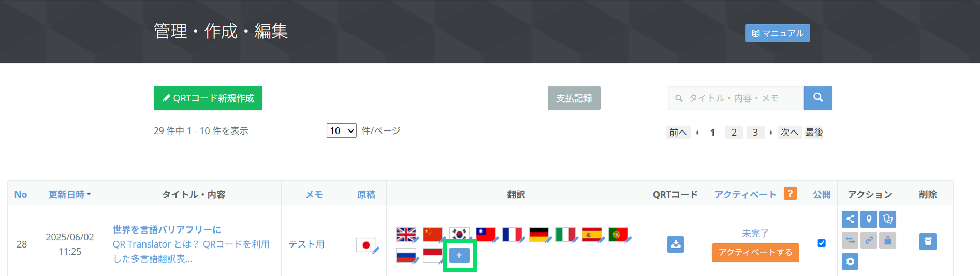This screenshot has height=276, width=980.
Task: Open the Indonesian flag translation
Action: click(x=433, y=256)
